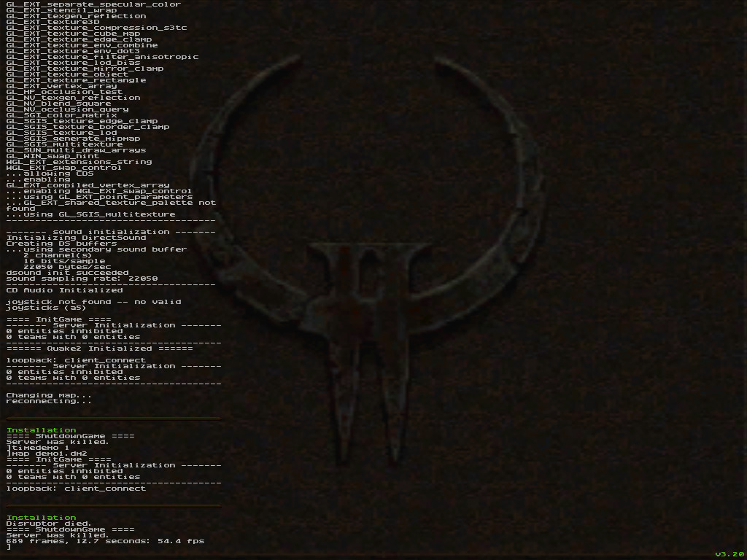Click the '16 bits/sample' value
Viewport: 747px width, 560px height.
(64, 261)
